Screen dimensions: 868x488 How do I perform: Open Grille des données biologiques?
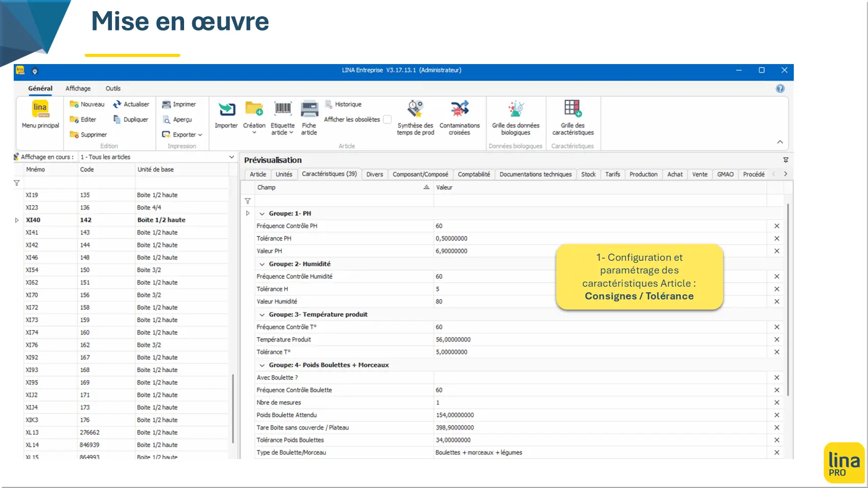click(x=516, y=118)
